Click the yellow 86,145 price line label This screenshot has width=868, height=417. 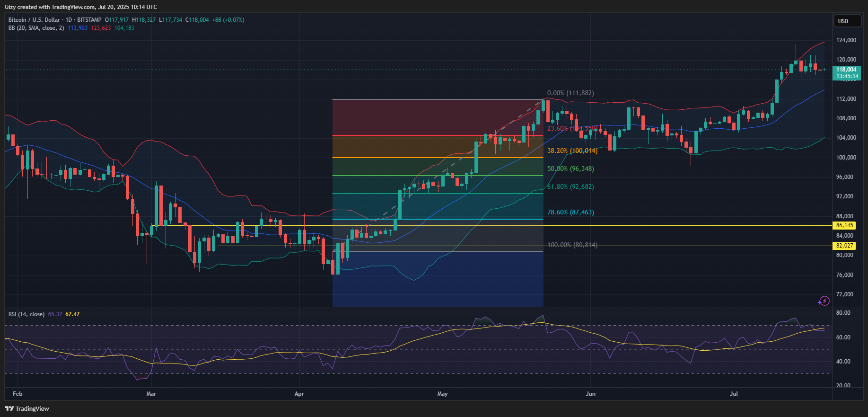[x=844, y=225]
